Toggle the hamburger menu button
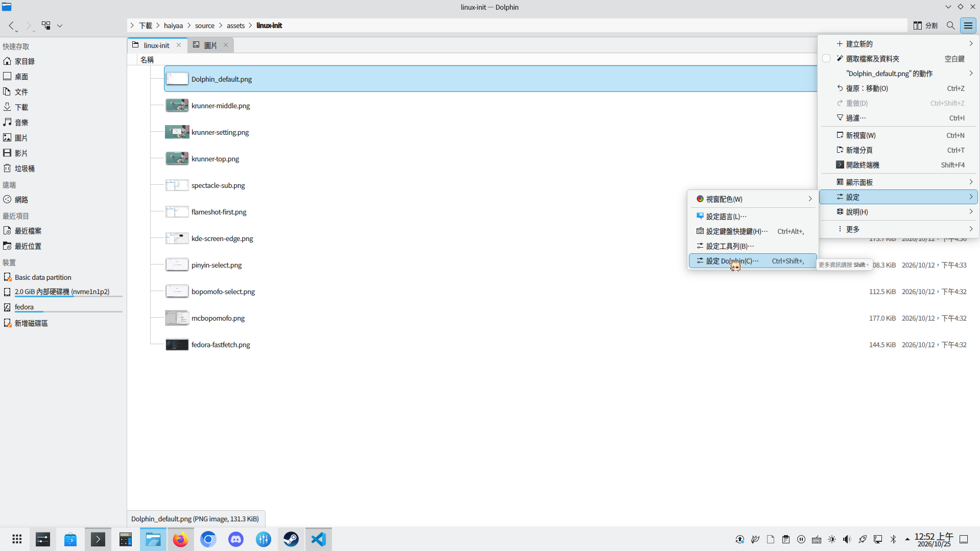Image resolution: width=980 pixels, height=551 pixels. 968,26
